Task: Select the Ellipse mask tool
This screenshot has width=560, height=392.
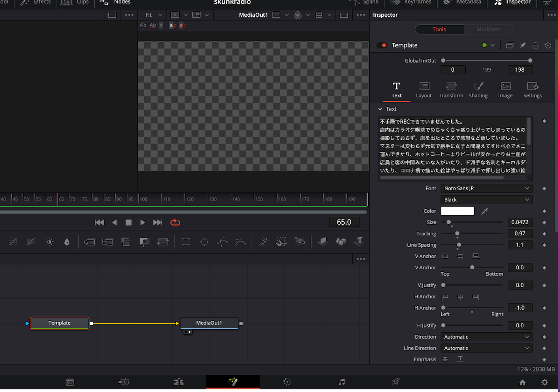Action: 204,242
